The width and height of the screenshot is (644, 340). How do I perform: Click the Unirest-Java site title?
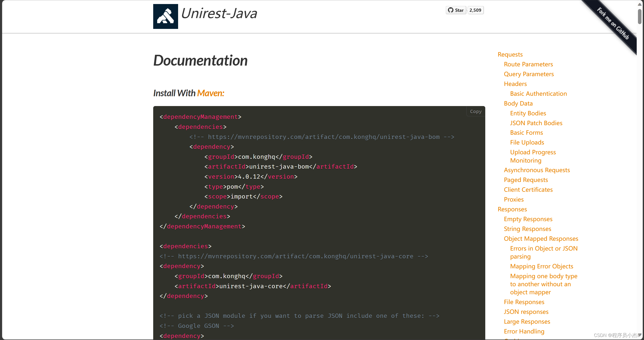(x=219, y=13)
